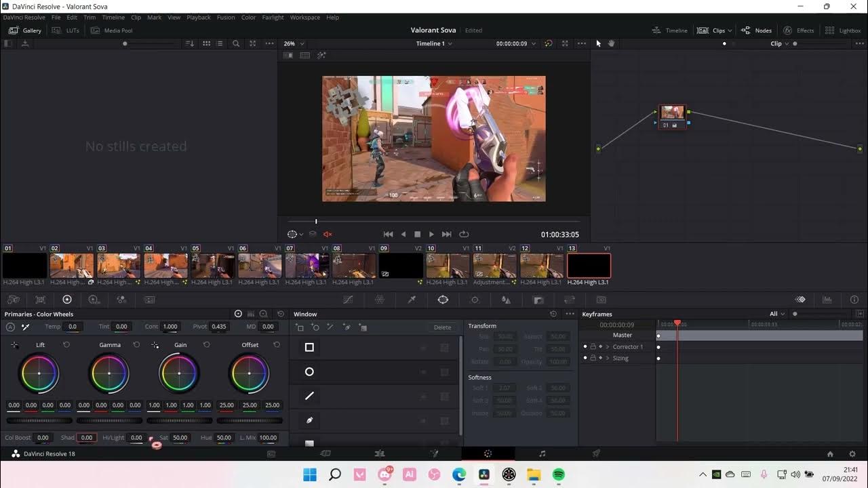Open the viewer zoom 26% dropdown

pos(293,43)
